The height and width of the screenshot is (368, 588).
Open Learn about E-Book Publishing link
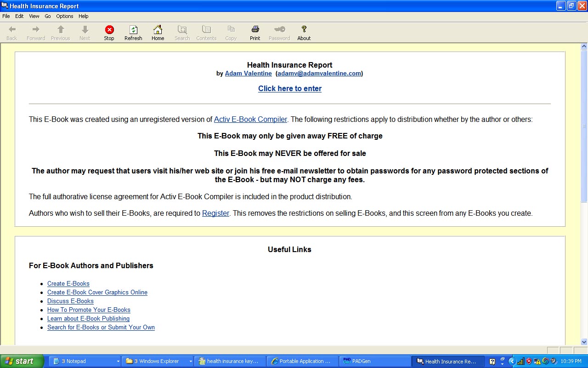pyautogui.click(x=88, y=319)
